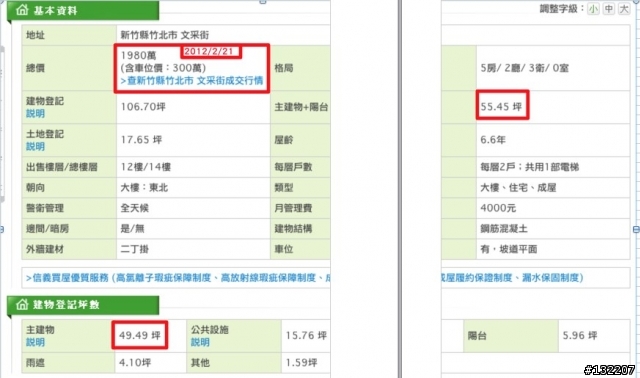The image size is (640, 378).
Task: Select security value 全天候
Action: click(x=134, y=208)
